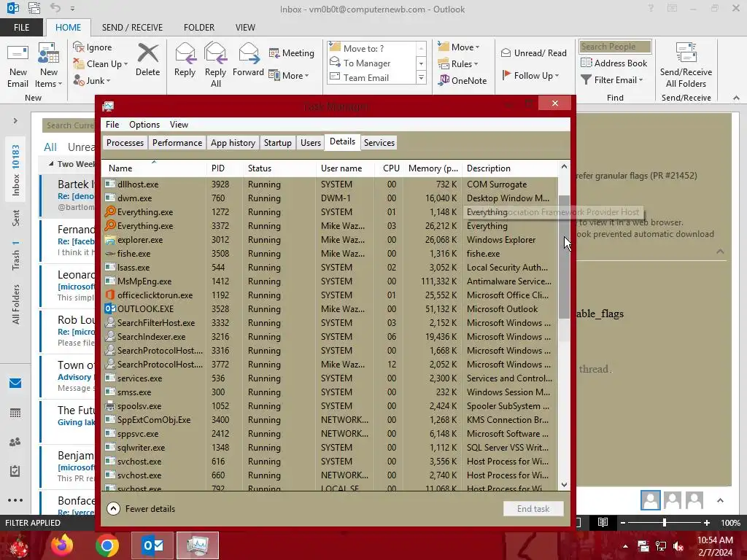Open the Follow Up dropdown in Outlook
The image size is (747, 560).
click(530, 75)
